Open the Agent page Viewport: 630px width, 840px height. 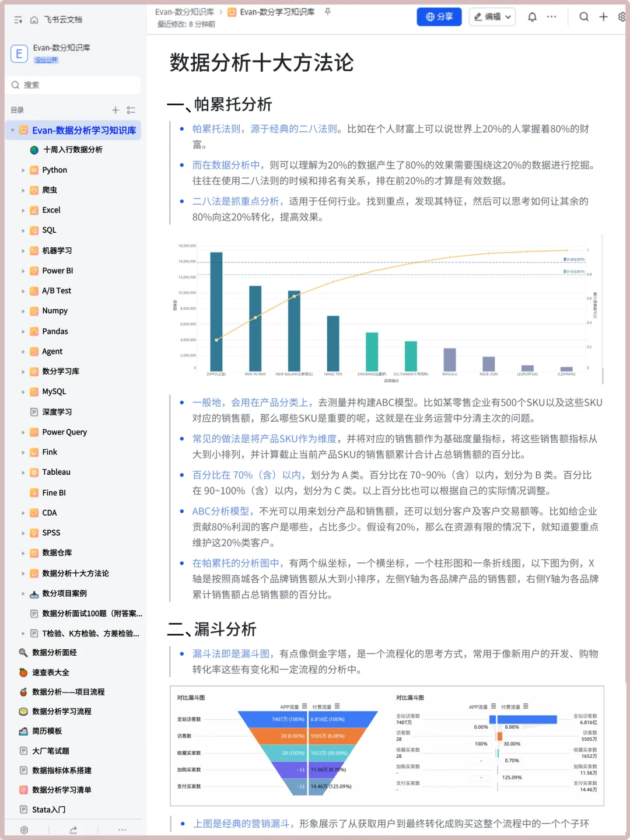52,351
